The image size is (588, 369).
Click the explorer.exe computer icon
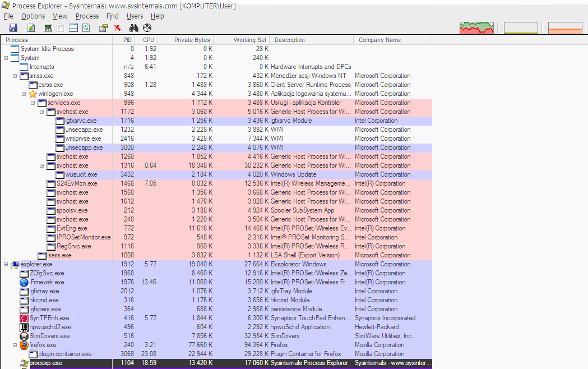click(x=15, y=264)
